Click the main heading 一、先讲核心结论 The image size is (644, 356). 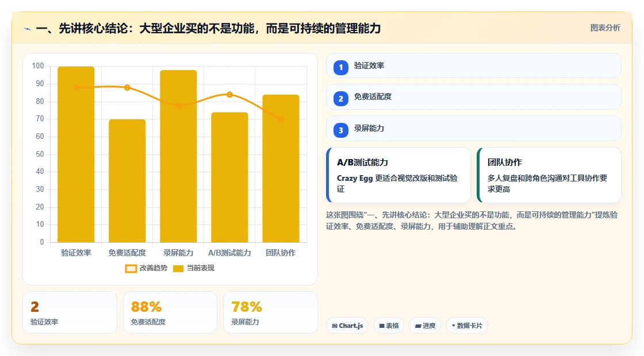pos(208,29)
